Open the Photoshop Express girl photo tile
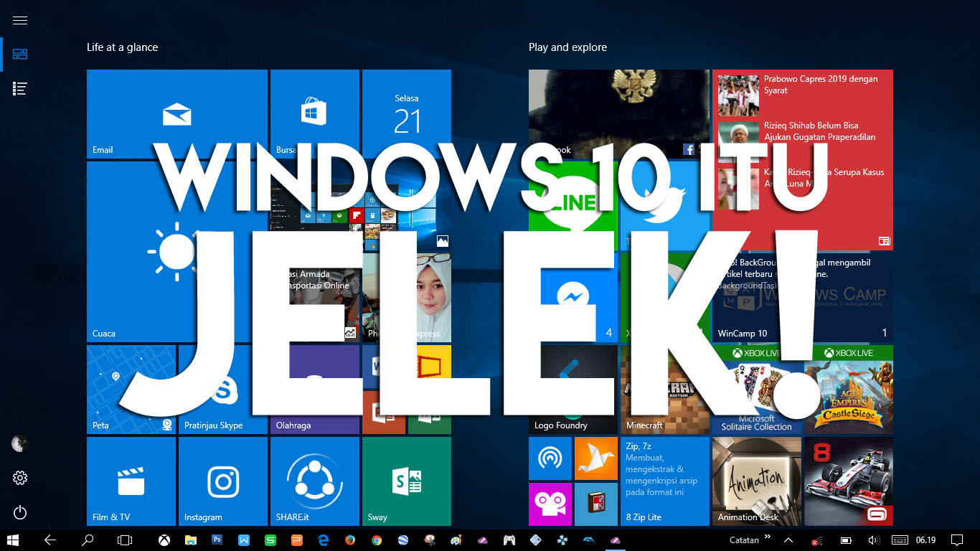This screenshot has height=551, width=980. (x=407, y=298)
